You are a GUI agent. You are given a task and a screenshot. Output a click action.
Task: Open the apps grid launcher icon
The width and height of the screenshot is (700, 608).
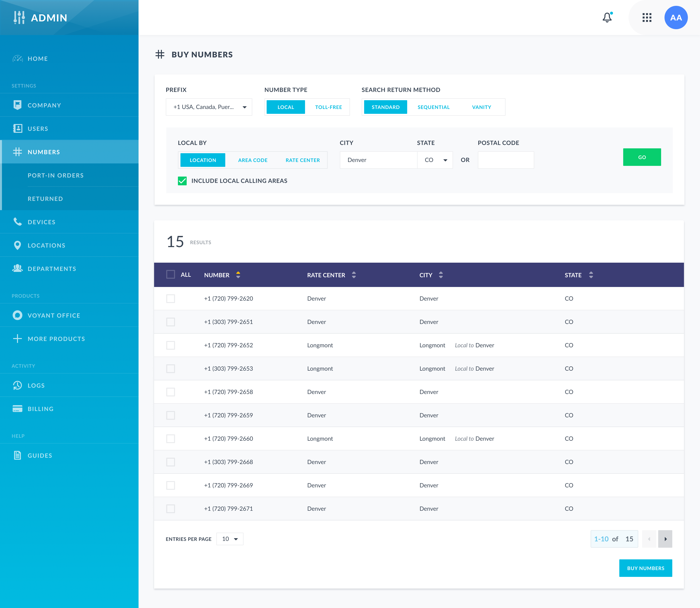pyautogui.click(x=647, y=18)
